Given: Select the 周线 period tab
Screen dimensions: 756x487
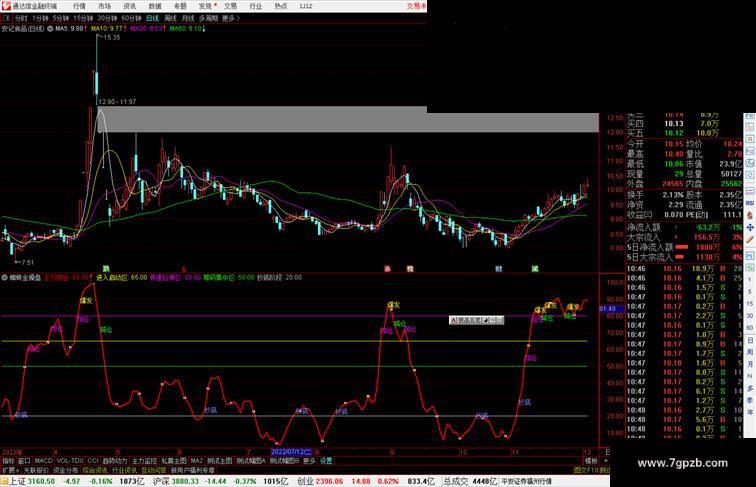Looking at the screenshot, I should coord(170,18).
